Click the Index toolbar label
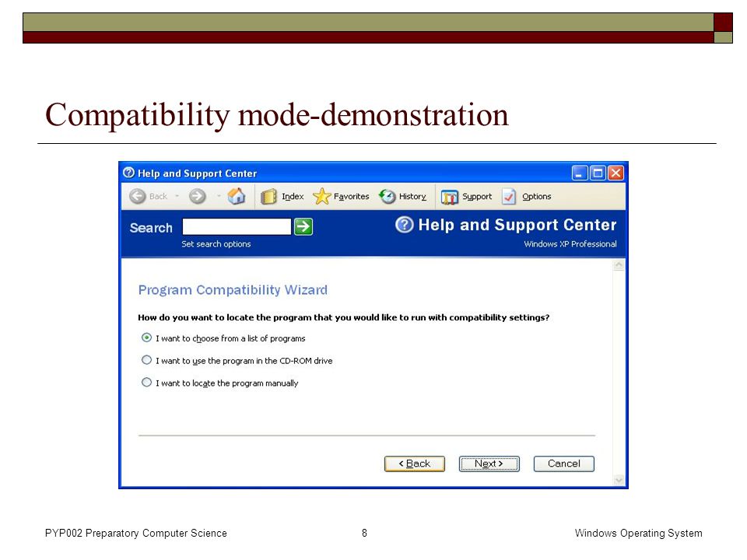The height and width of the screenshot is (560, 747). [293, 196]
